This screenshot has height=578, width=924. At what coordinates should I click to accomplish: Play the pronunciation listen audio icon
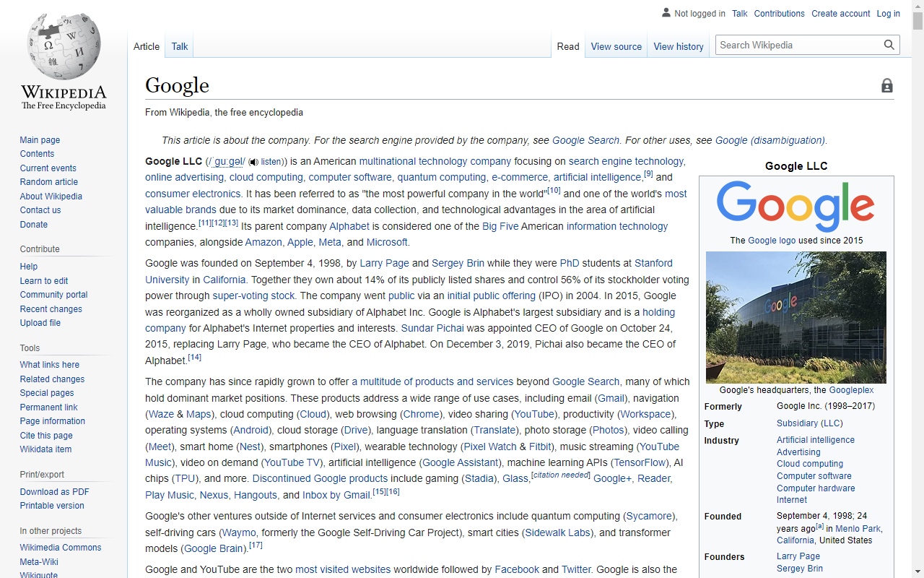[x=253, y=162]
